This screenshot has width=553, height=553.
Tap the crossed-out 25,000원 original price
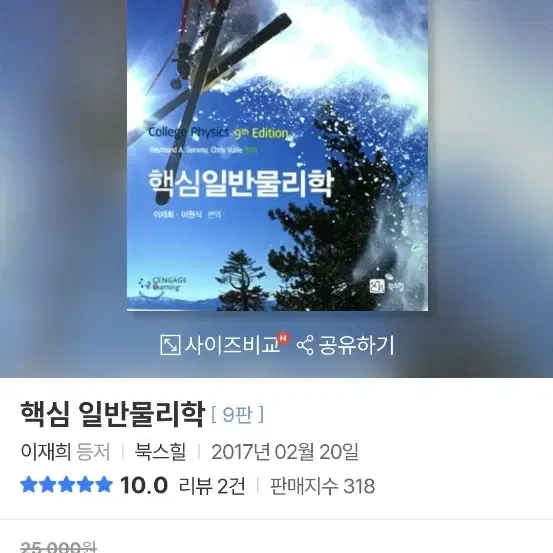(x=58, y=547)
